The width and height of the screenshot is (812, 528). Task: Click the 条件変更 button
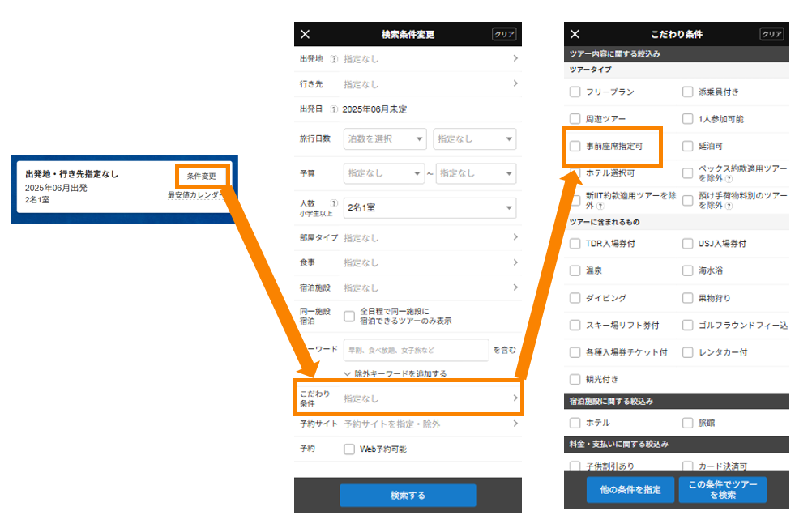pyautogui.click(x=201, y=176)
